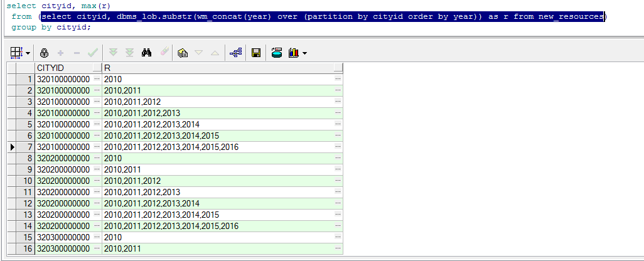
Task: Click the fetch next page icon
Action: point(114,53)
